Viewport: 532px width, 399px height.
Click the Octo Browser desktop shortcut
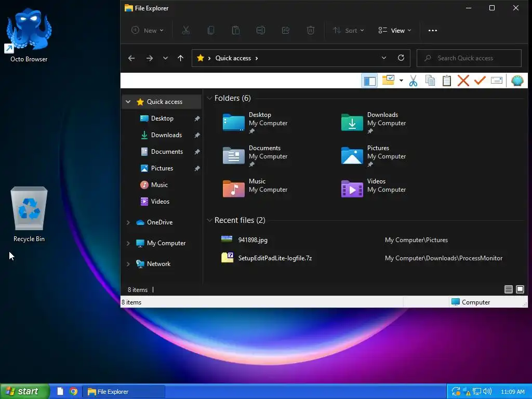pos(29,36)
